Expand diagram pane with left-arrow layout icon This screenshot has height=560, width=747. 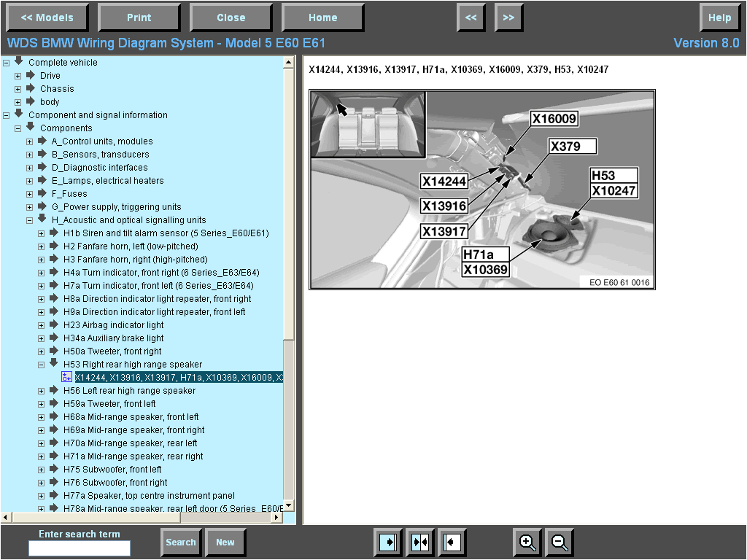[452, 542]
